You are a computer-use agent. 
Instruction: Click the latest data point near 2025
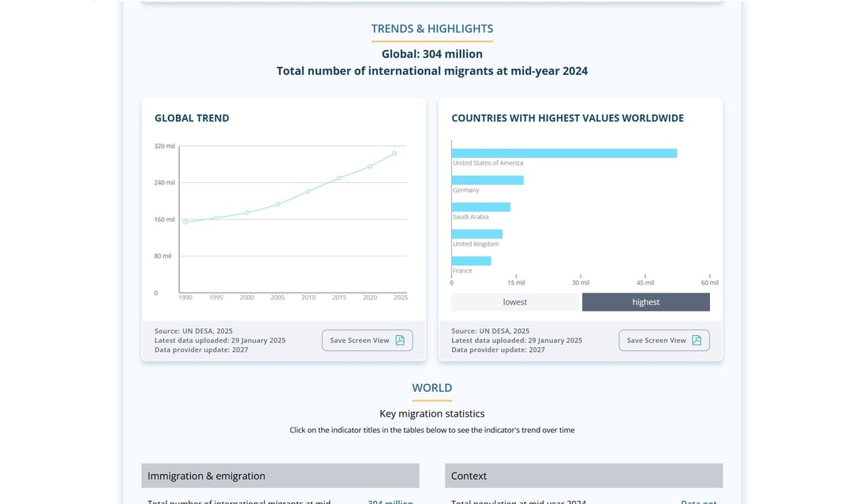pyautogui.click(x=394, y=153)
